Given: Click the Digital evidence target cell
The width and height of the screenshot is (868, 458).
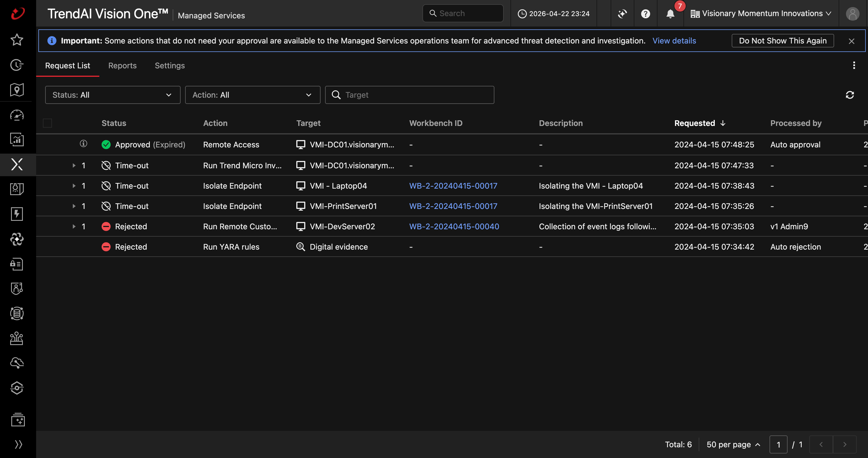Looking at the screenshot, I should point(339,247).
